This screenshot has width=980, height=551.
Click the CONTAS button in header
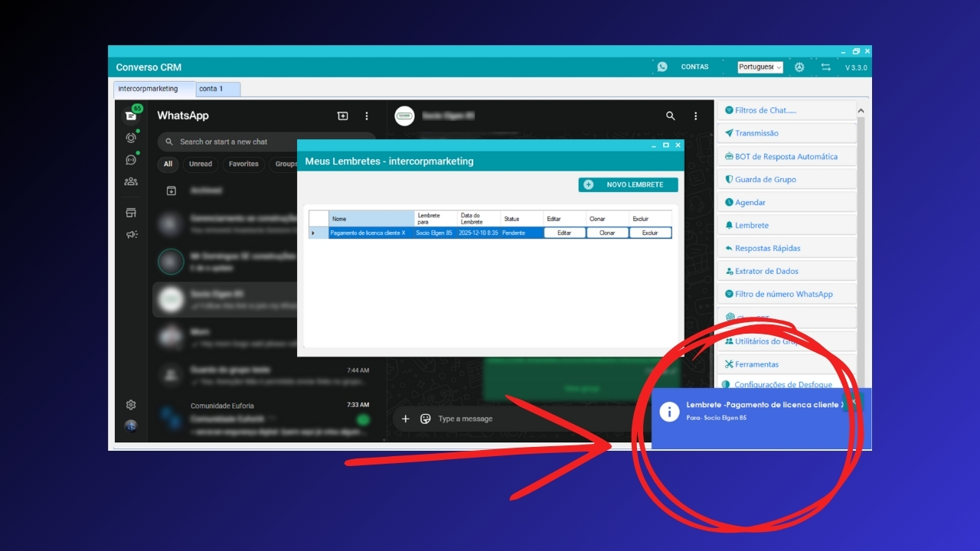tap(694, 67)
